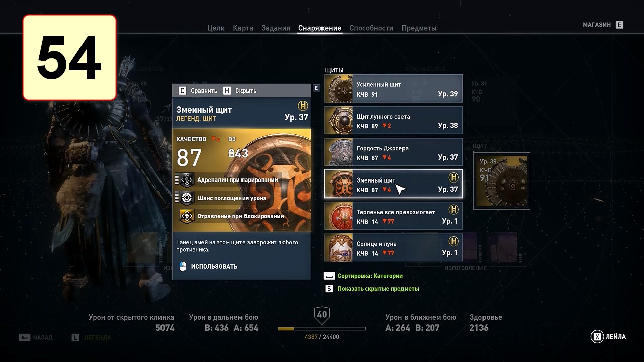Click the Терпенье все превозмогает shield icon
This screenshot has width=644, height=362.
[339, 216]
